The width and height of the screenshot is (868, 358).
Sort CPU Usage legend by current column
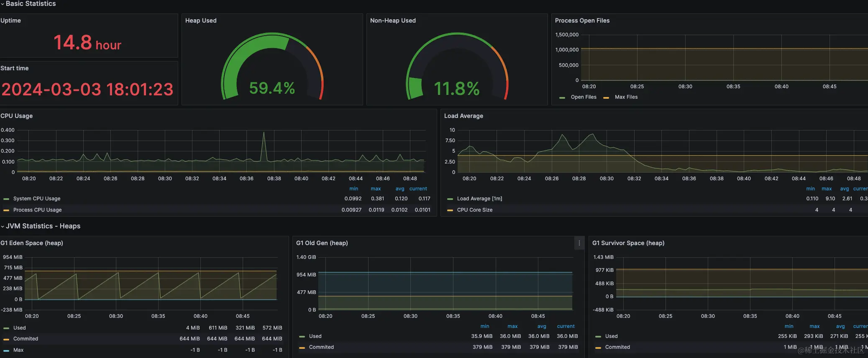418,189
